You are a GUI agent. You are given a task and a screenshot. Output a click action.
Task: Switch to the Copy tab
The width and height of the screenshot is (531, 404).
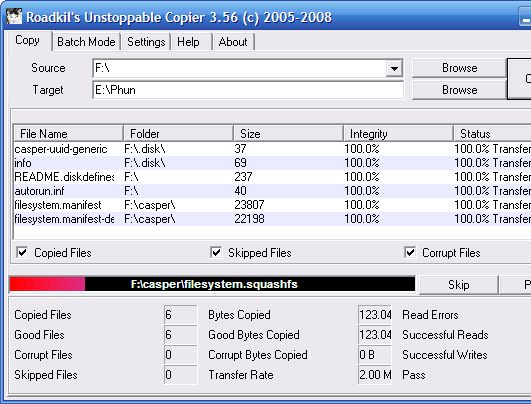point(27,41)
